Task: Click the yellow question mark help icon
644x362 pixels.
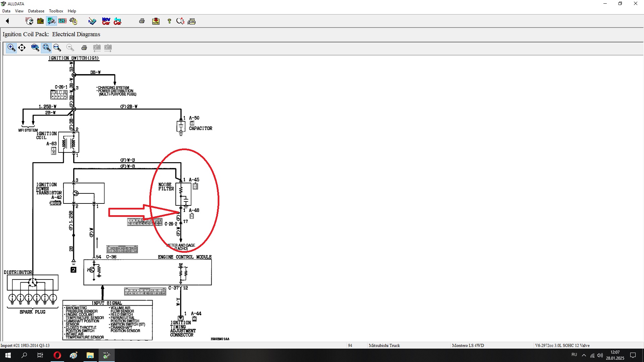Action: coord(169,21)
